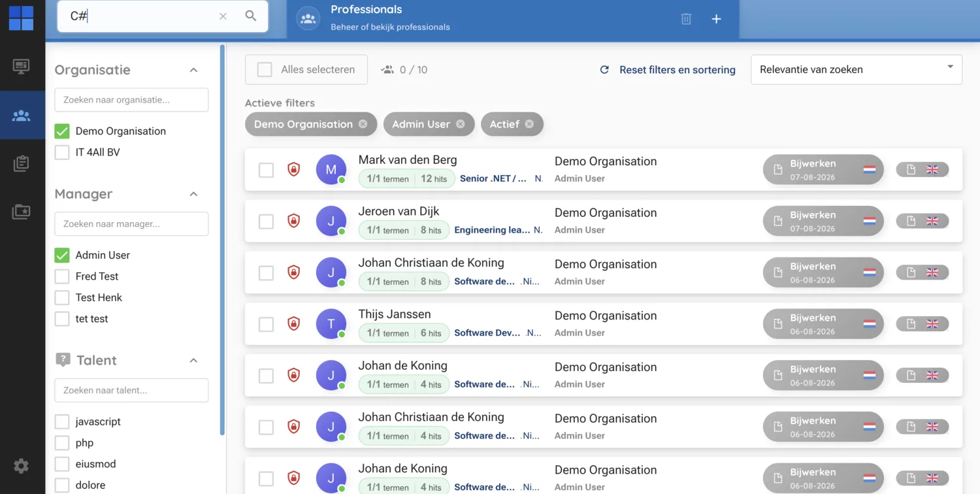The image size is (980, 494).
Task: Open the Senior .NET job title link
Action: pyautogui.click(x=493, y=178)
